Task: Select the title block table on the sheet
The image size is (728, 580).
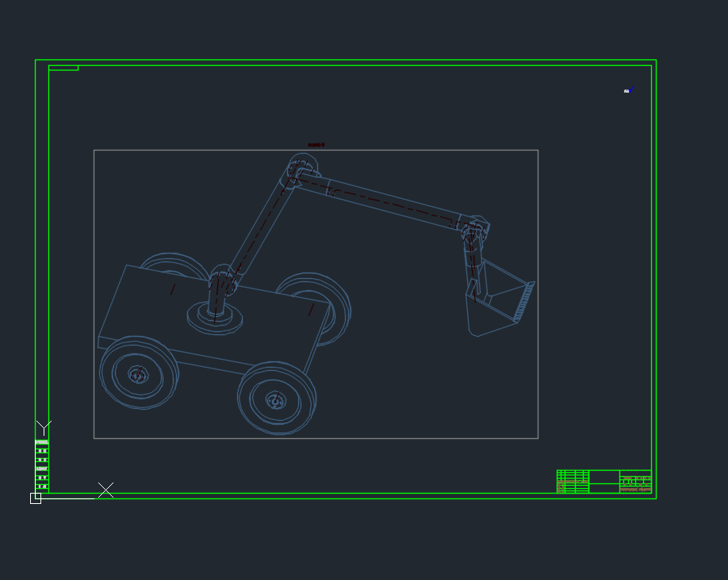Action: (604, 482)
